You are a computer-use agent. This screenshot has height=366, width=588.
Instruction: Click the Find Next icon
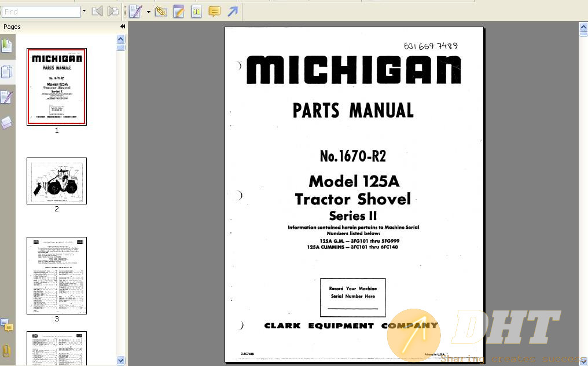(x=113, y=11)
